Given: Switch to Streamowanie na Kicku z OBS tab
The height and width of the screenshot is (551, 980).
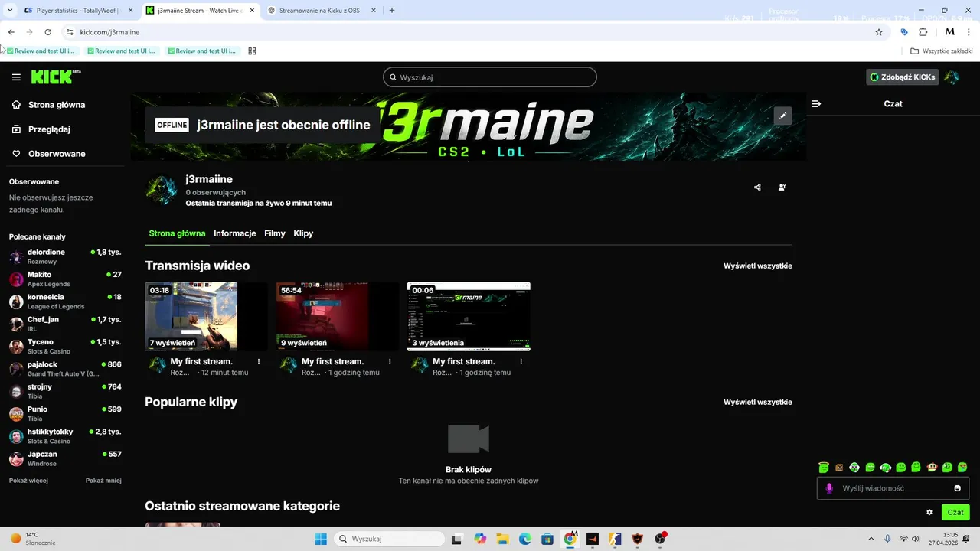Looking at the screenshot, I should (x=322, y=10).
